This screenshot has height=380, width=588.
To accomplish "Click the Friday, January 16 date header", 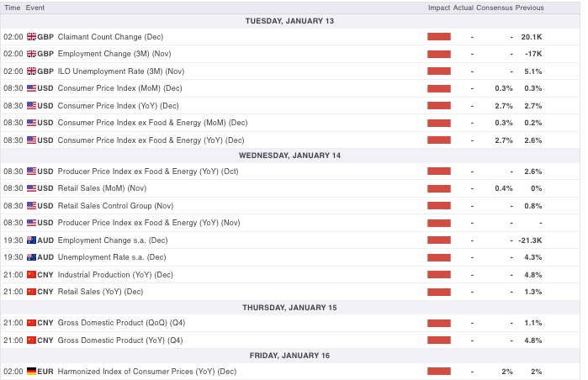I will point(290,356).
